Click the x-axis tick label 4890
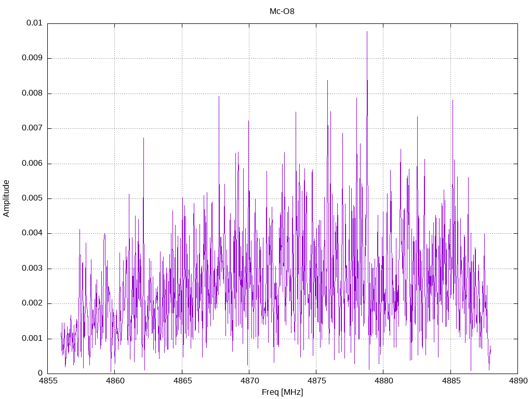Image resolution: width=532 pixels, height=399 pixels. click(518, 381)
